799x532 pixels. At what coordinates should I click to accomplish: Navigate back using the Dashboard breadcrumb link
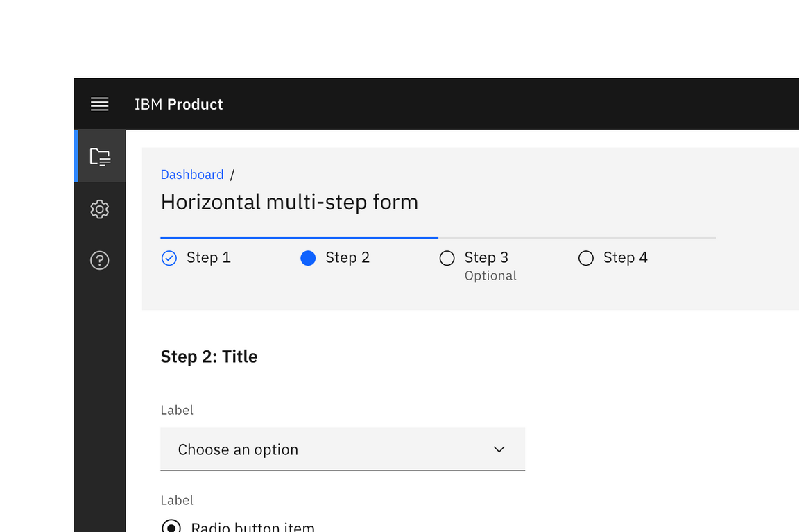[x=192, y=174]
